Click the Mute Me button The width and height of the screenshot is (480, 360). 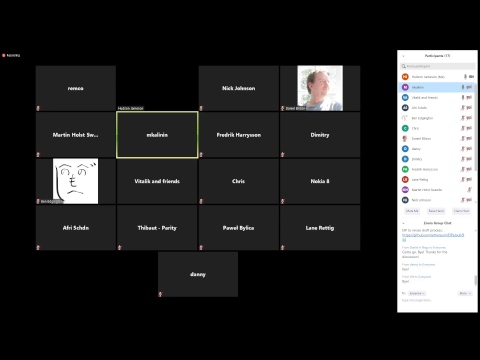click(x=412, y=211)
